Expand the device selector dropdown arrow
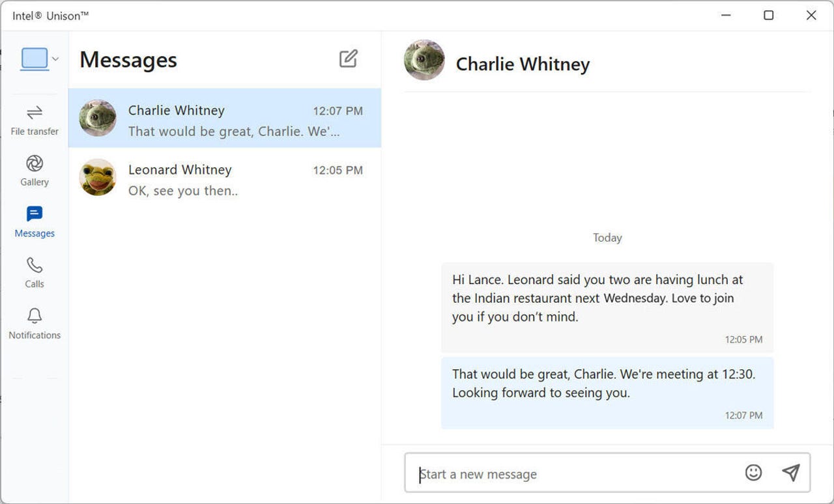Image resolution: width=834 pixels, height=504 pixels. point(55,59)
